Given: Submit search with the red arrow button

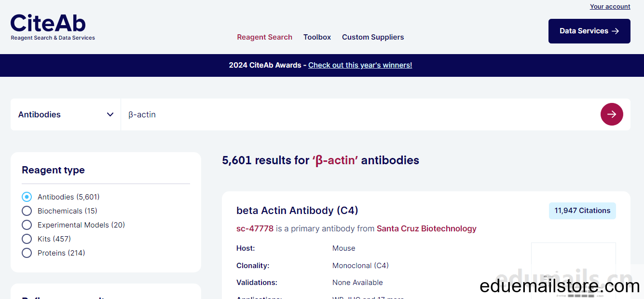Looking at the screenshot, I should click(612, 114).
